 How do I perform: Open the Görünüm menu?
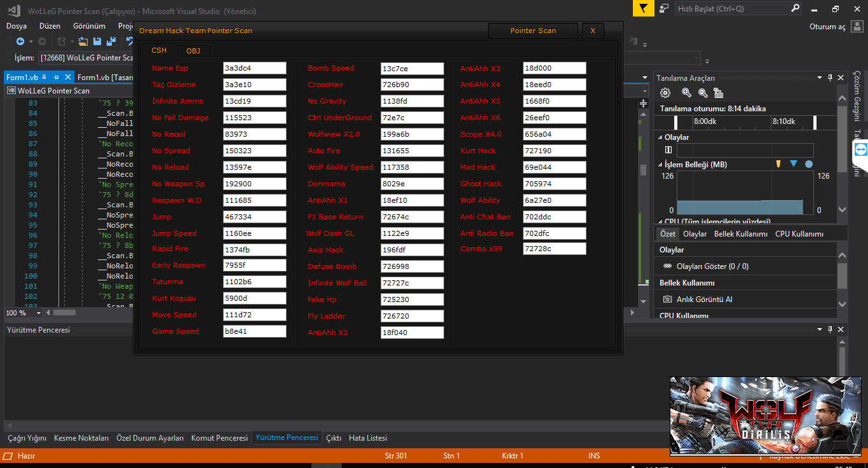pos(89,26)
